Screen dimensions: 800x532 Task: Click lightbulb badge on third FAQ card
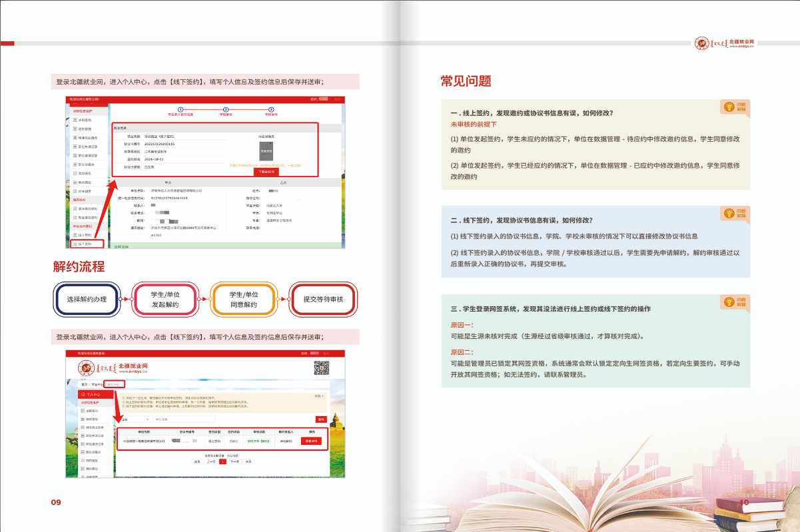[735, 302]
